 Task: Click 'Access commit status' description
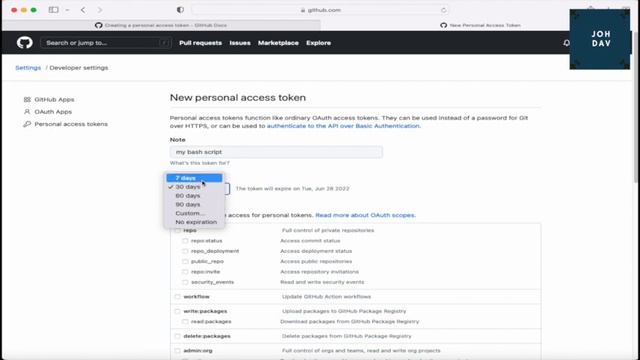(x=310, y=241)
